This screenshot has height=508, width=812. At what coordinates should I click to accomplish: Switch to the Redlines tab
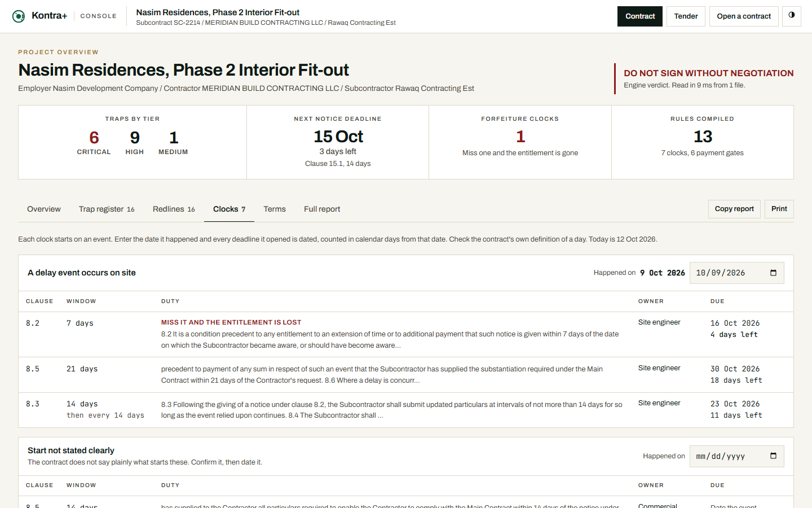click(x=174, y=209)
